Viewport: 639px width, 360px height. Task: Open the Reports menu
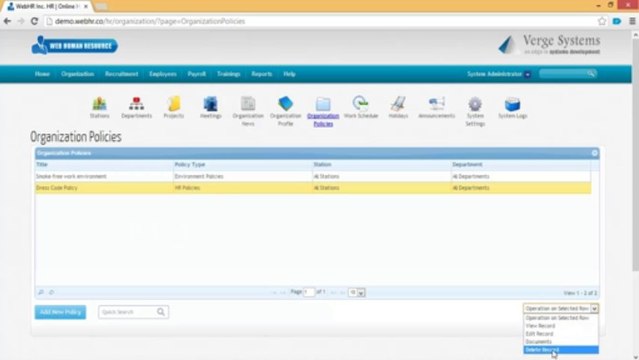(262, 74)
